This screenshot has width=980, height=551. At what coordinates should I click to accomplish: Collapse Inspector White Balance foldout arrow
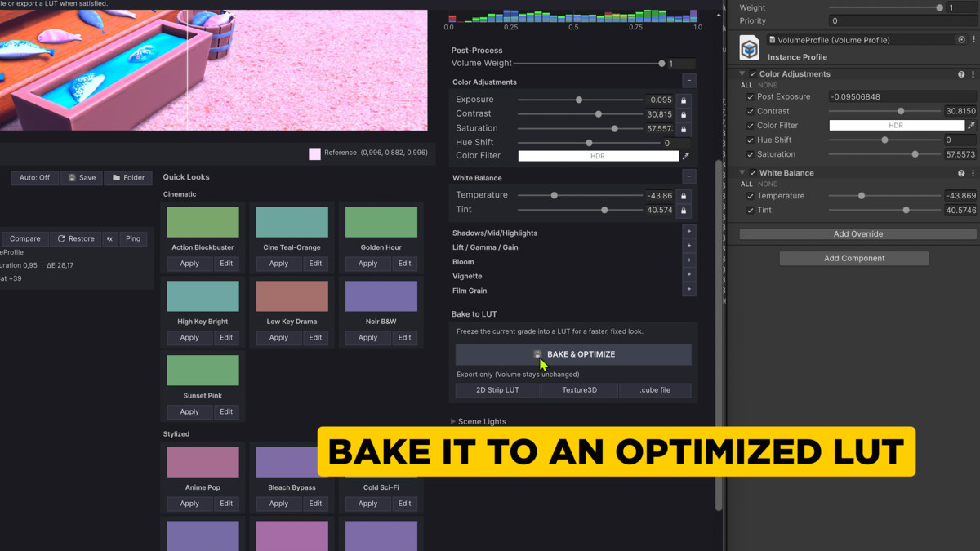click(x=742, y=173)
